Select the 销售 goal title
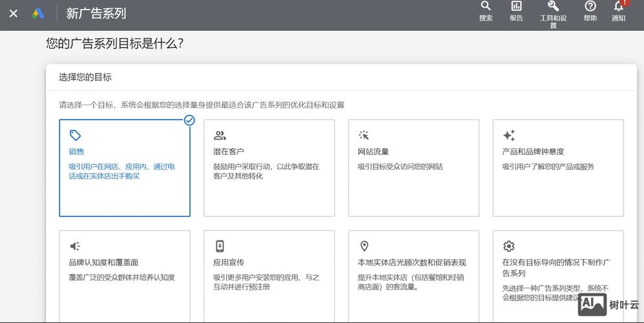 pos(76,152)
